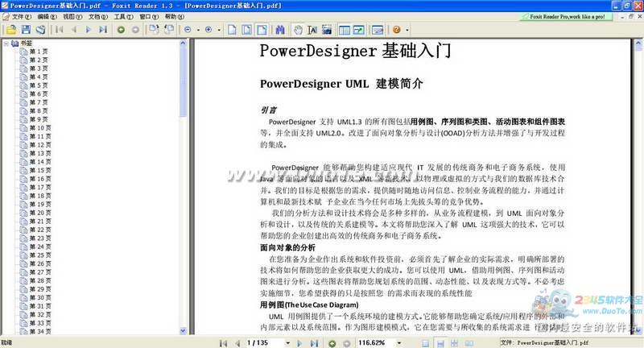Open the page number dropdown in status bar
644x348 pixels.
click(288, 342)
